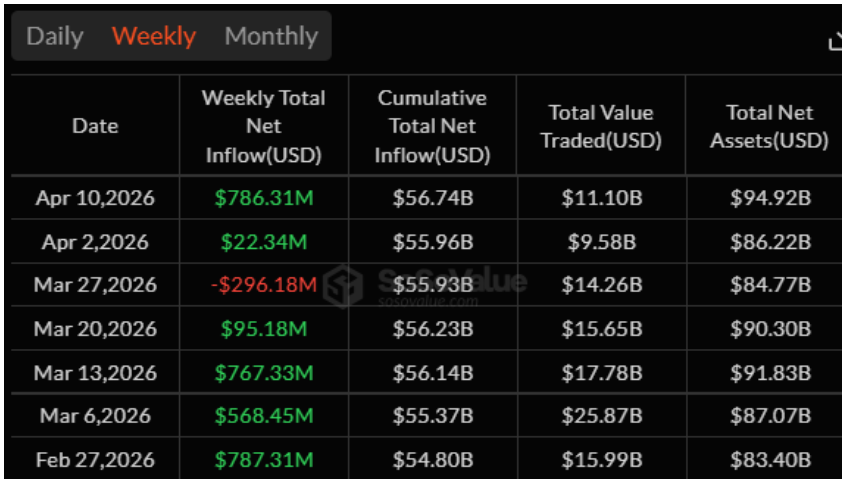Click the $83.40B net assets cell

pyautogui.click(x=769, y=460)
